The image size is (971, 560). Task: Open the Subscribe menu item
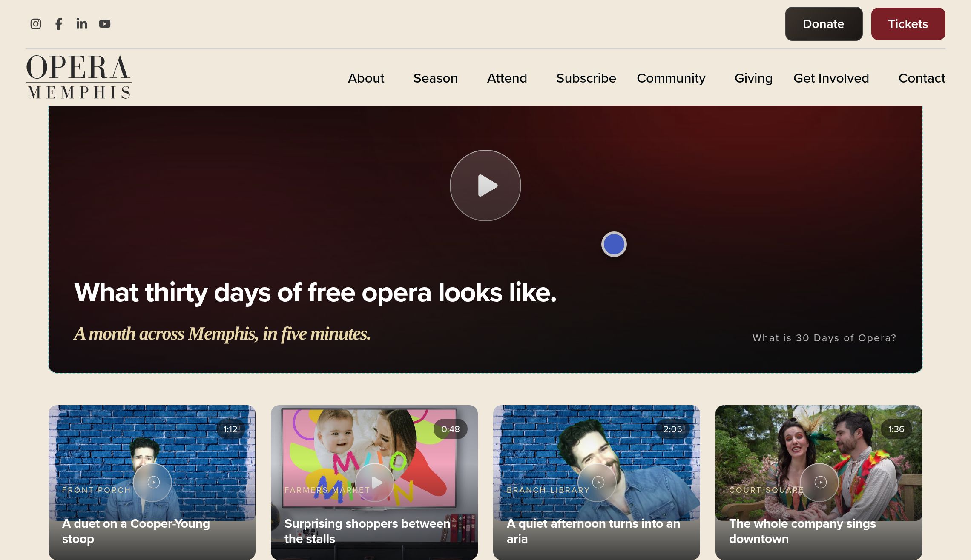click(x=586, y=78)
